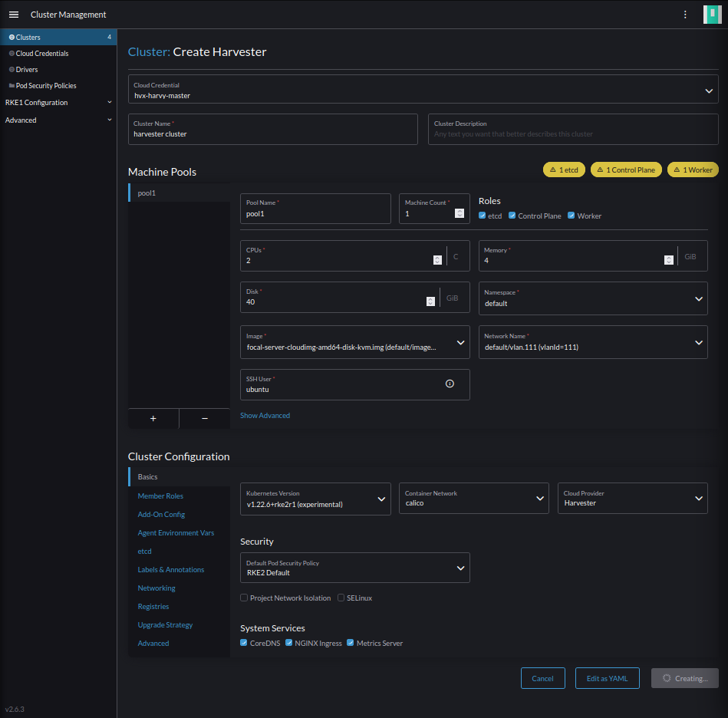The width and height of the screenshot is (728, 718).
Task: Click the SSH User info icon
Action: [x=450, y=384]
